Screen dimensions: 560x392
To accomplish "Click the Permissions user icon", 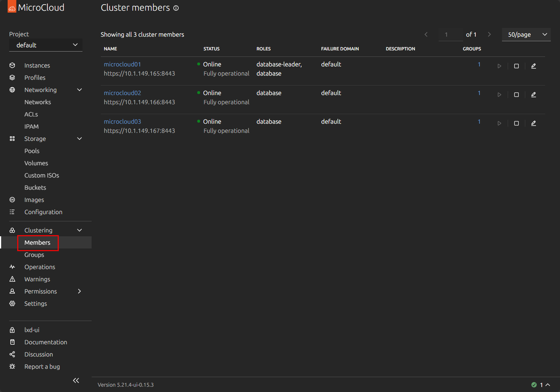I will (x=12, y=291).
